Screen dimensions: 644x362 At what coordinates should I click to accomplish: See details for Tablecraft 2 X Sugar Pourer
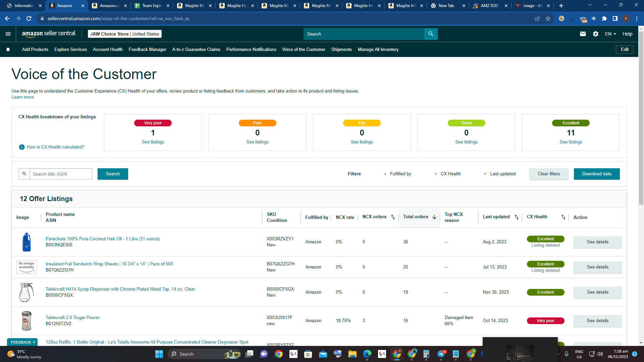click(x=597, y=321)
